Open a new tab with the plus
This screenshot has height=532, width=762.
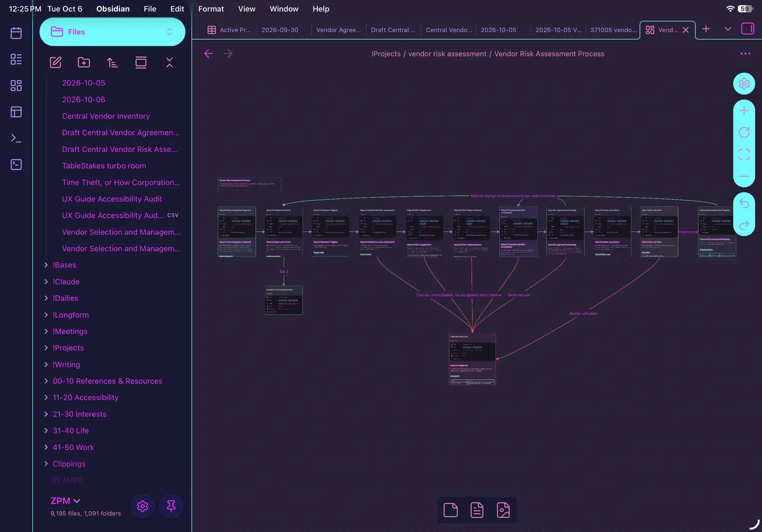coord(706,29)
